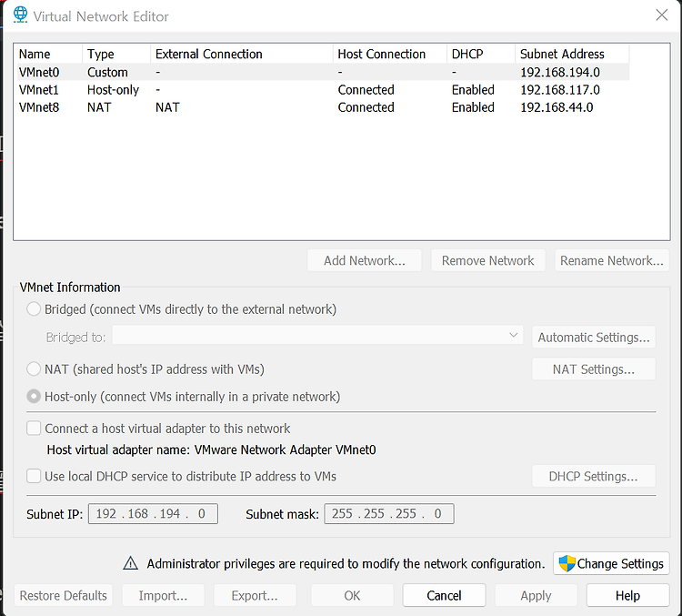Screen dimensions: 682x616
Task: Sort by the Name column header
Action: [x=48, y=54]
